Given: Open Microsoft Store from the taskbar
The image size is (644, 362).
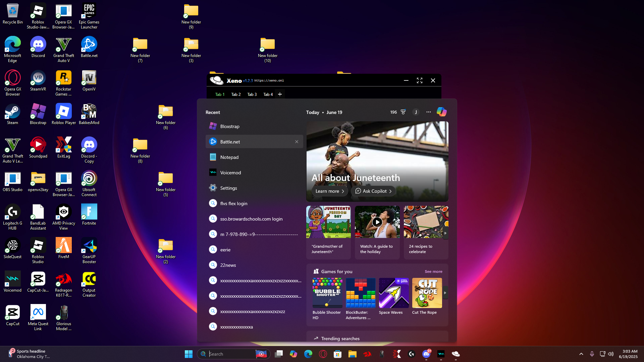Looking at the screenshot, I should click(337, 354).
